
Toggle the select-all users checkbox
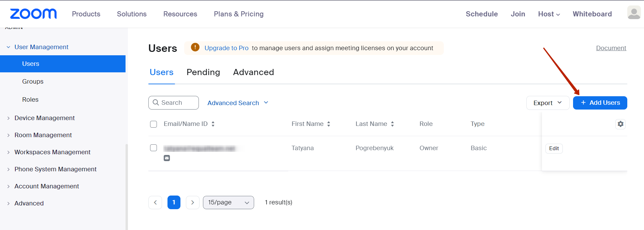point(153,124)
